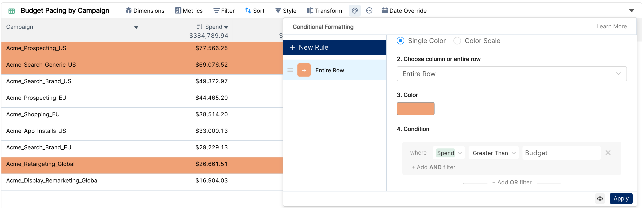The width and height of the screenshot is (644, 208).
Task: Click the $38,514.20 spend value
Action: pos(212,114)
